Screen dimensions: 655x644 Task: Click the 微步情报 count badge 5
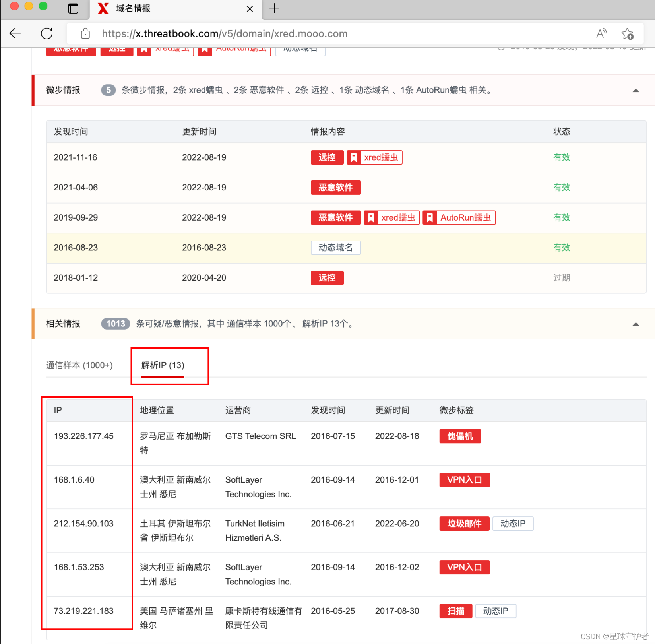108,90
